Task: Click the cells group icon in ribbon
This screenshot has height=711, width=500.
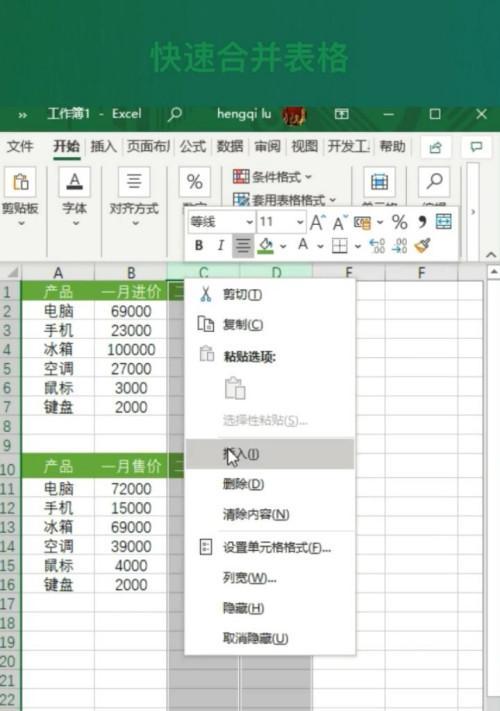Action: pyautogui.click(x=379, y=182)
